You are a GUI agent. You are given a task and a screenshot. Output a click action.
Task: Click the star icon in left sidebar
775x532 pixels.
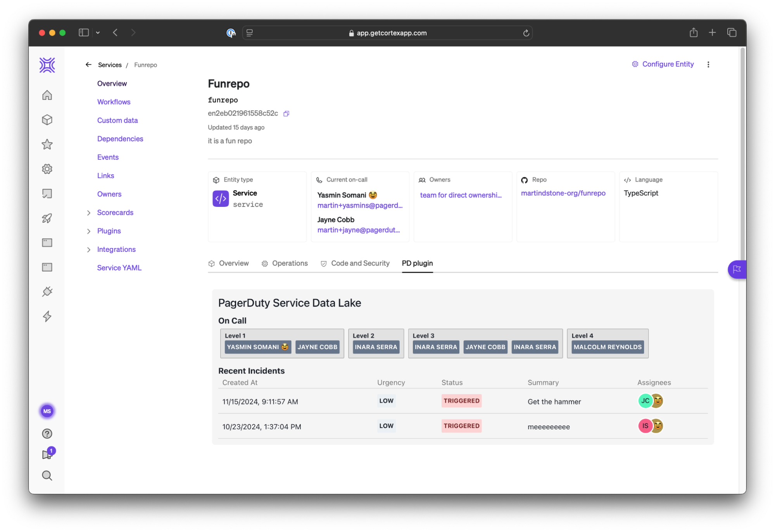click(x=47, y=145)
